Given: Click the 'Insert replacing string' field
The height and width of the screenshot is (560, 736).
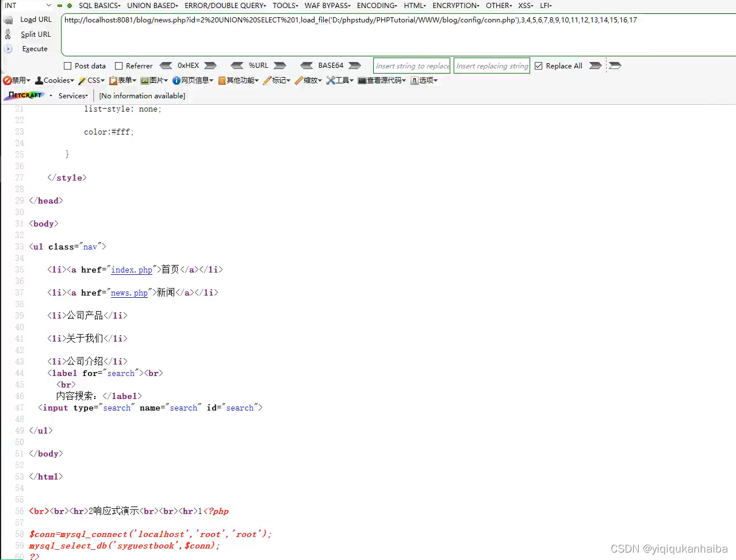Looking at the screenshot, I should (x=492, y=66).
